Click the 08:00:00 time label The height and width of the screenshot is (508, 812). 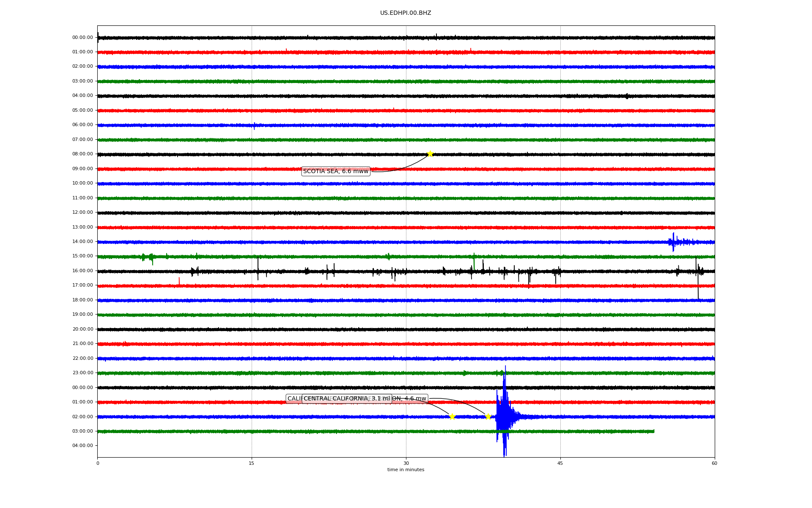click(82, 154)
